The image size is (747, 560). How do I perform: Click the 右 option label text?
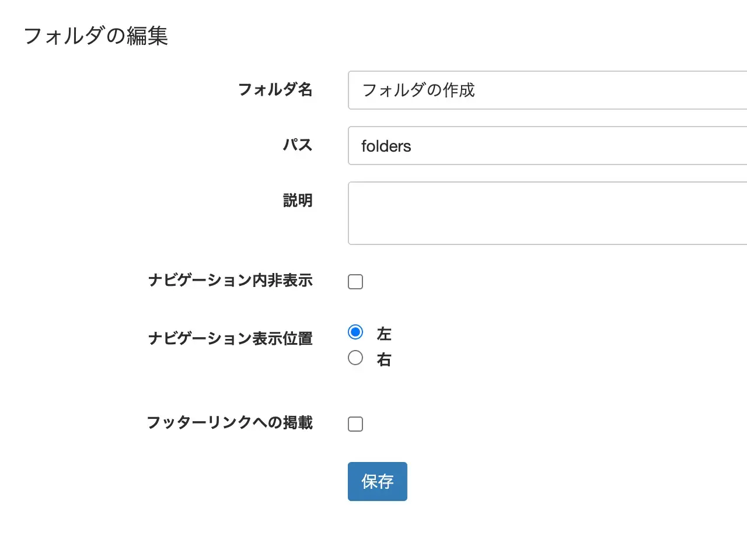point(384,360)
